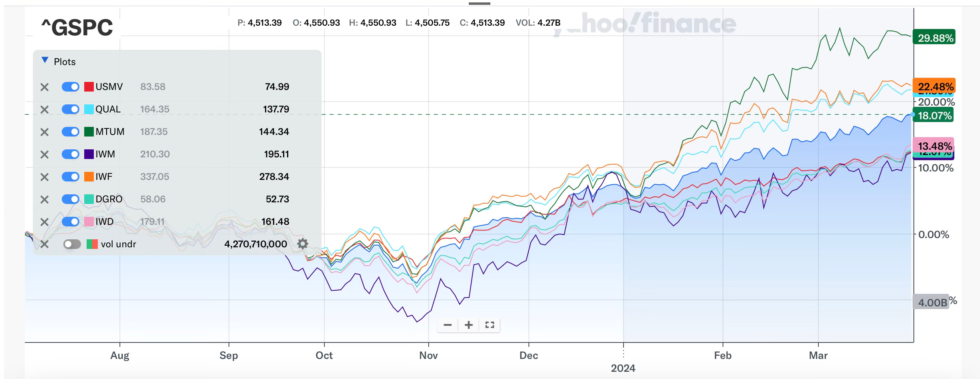Click the purple IWM color swatch
This screenshot has height=379, width=980.
pyautogui.click(x=89, y=154)
